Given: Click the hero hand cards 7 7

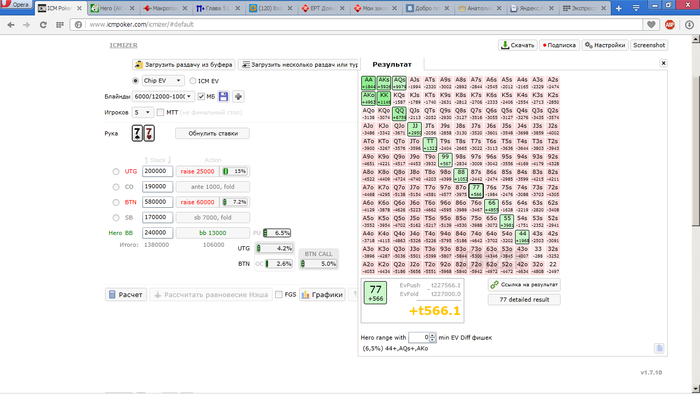Looking at the screenshot, I should coord(143,133).
